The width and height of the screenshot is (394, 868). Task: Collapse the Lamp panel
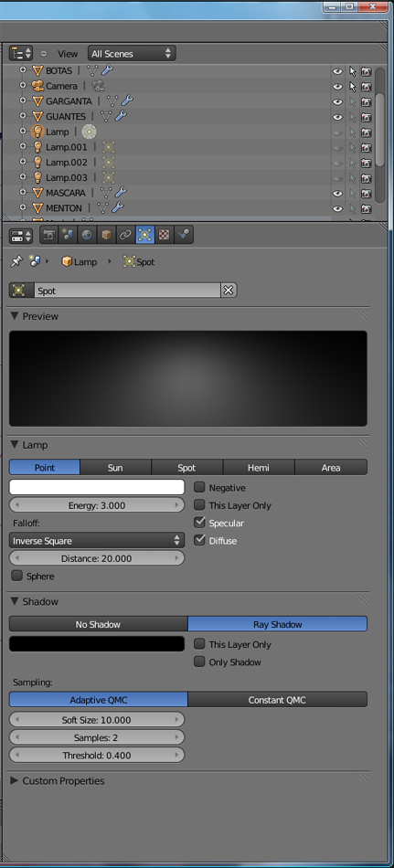point(15,445)
